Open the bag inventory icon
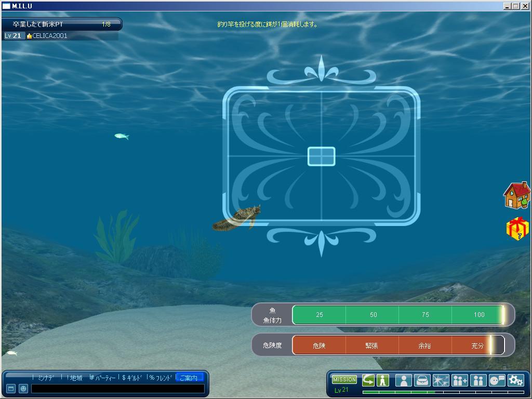 click(x=422, y=380)
